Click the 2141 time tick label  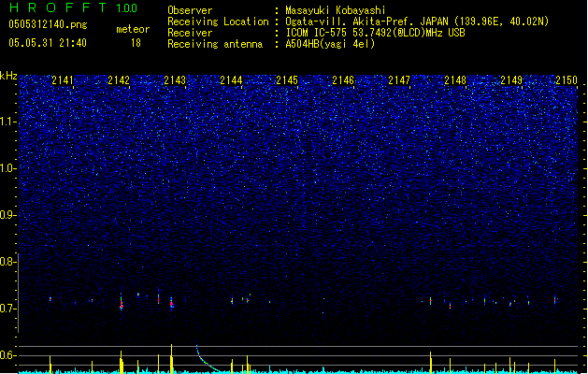[x=63, y=80]
